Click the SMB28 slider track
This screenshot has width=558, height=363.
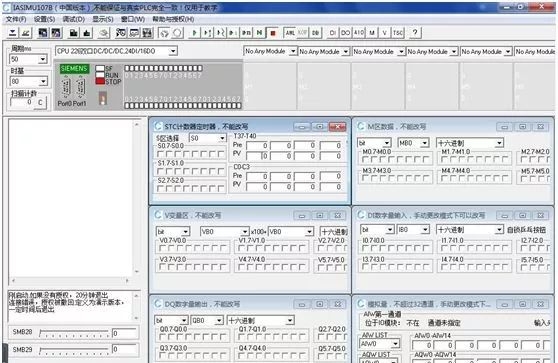coord(74,333)
